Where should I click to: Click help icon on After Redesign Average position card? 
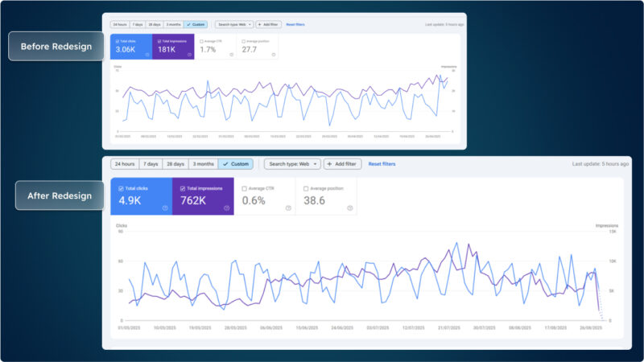pos(349,208)
